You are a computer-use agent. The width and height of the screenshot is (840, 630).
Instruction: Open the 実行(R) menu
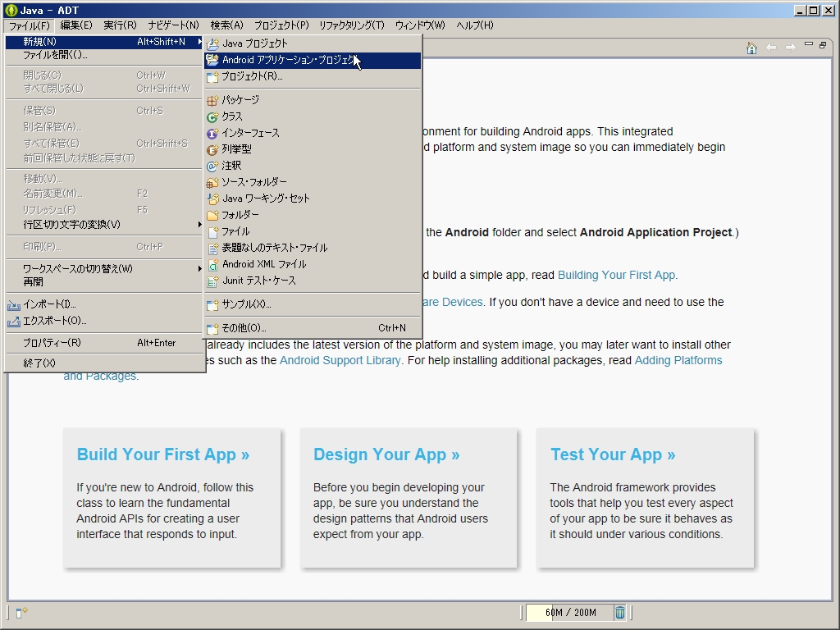120,25
